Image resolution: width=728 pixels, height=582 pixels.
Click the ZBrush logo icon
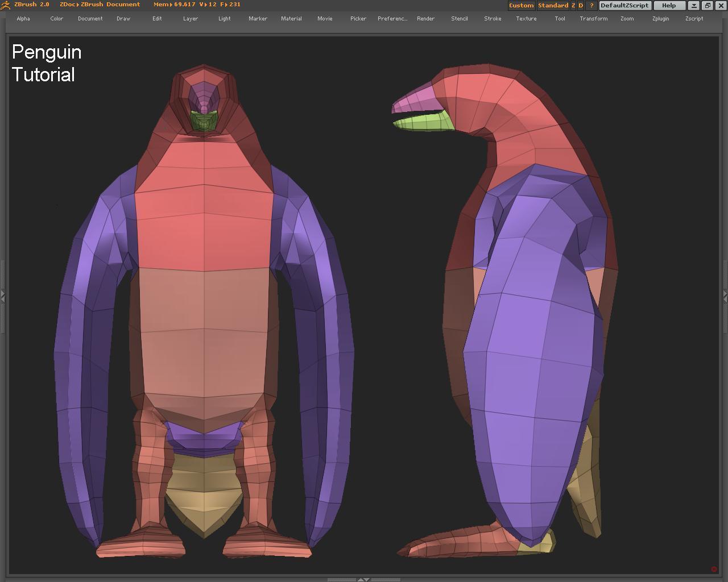click(6, 5)
